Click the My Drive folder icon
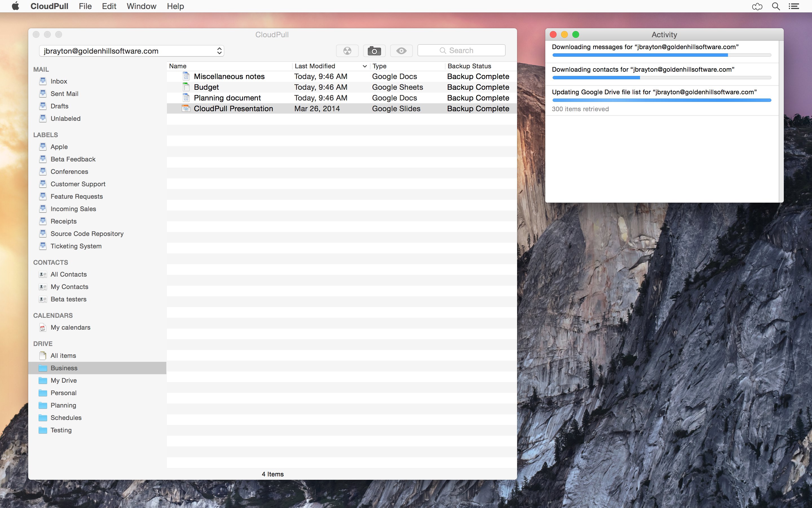812x508 pixels. 43,380
